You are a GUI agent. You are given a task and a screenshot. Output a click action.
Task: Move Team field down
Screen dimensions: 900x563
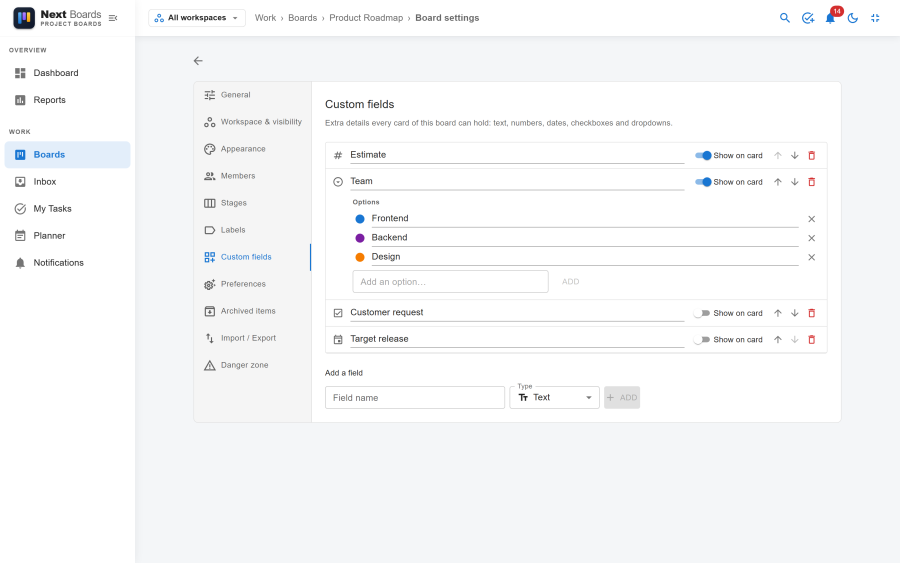(794, 182)
